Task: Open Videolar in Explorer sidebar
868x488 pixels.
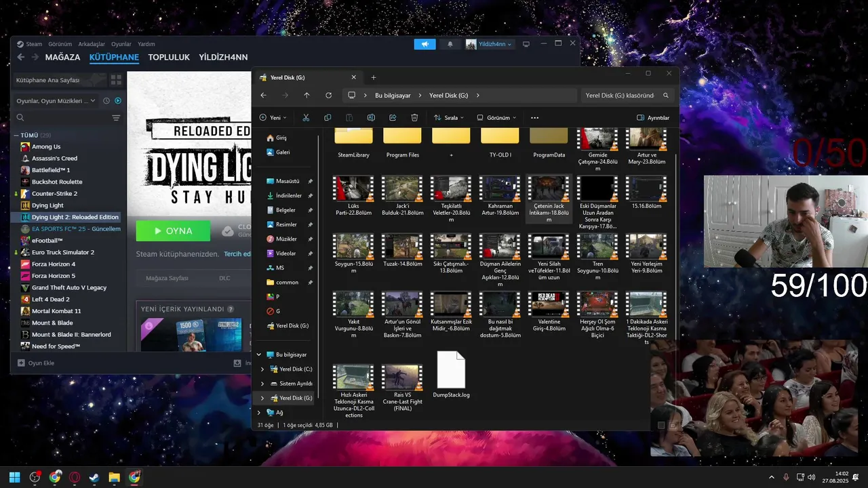Action: (x=285, y=253)
